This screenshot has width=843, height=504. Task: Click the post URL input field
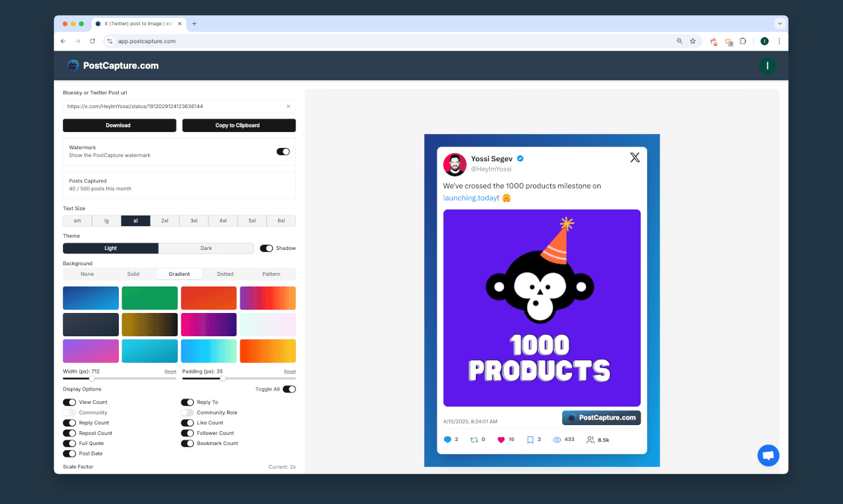point(173,106)
